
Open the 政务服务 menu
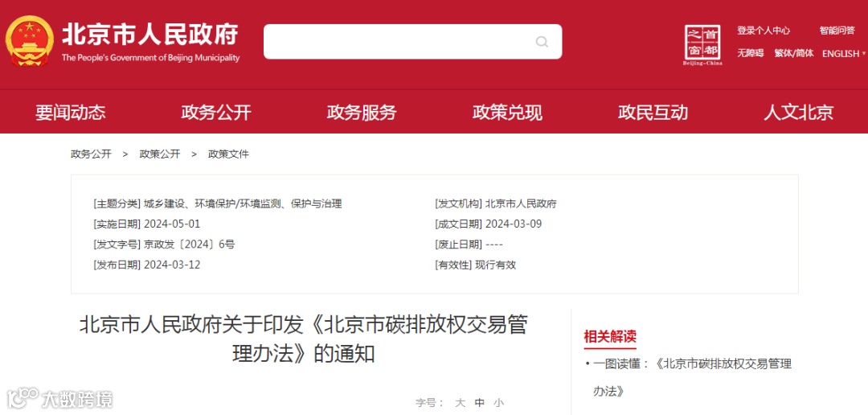click(362, 113)
